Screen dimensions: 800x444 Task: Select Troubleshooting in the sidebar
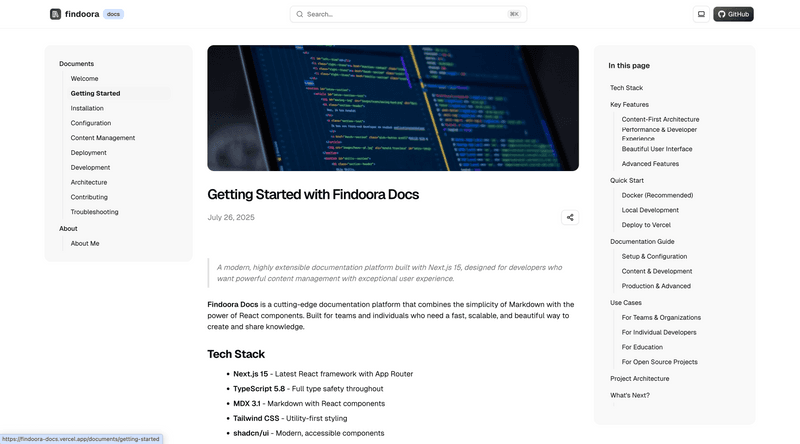(x=94, y=212)
